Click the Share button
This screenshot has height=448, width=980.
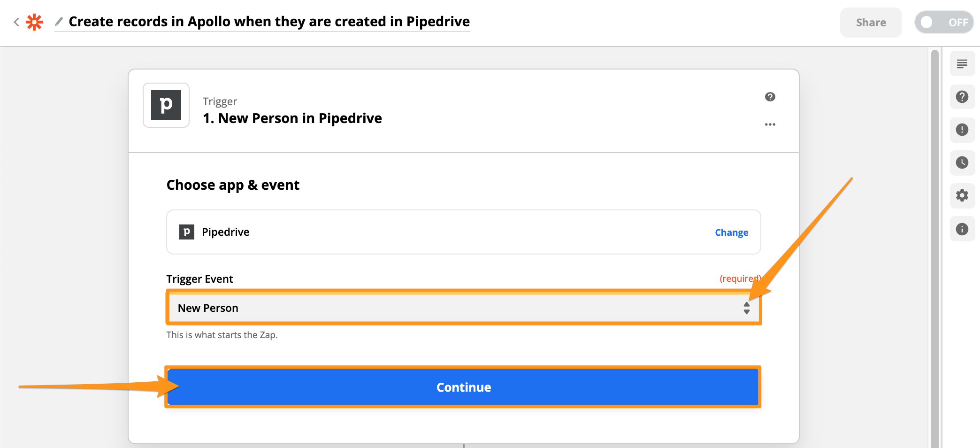pyautogui.click(x=871, y=23)
